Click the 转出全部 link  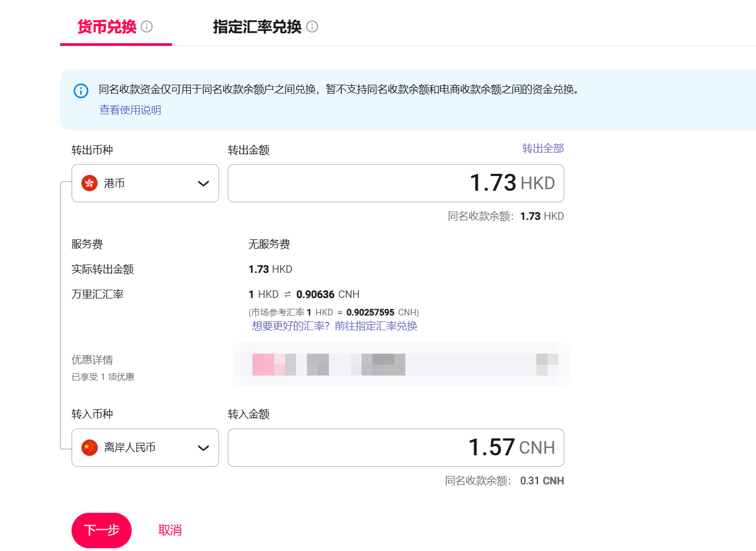(x=542, y=149)
